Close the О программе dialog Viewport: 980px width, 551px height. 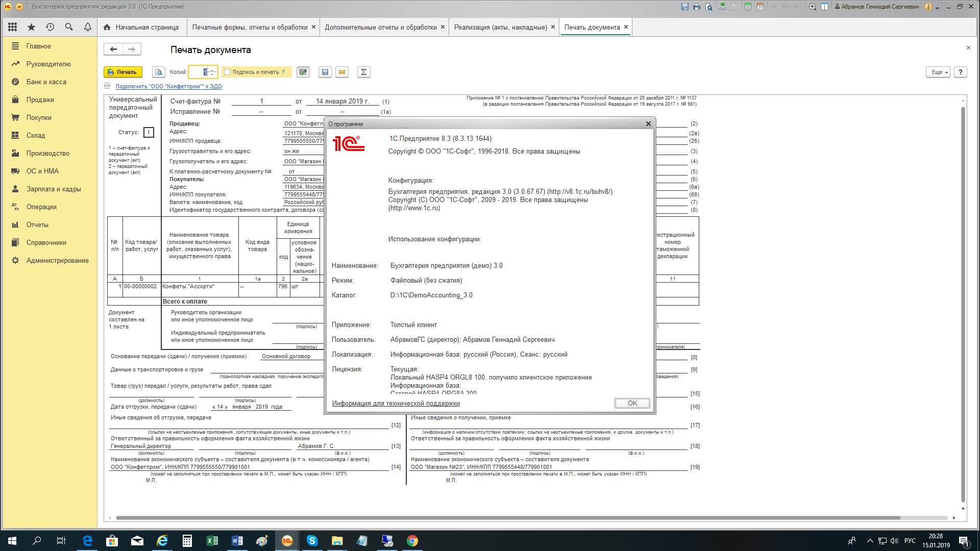648,123
